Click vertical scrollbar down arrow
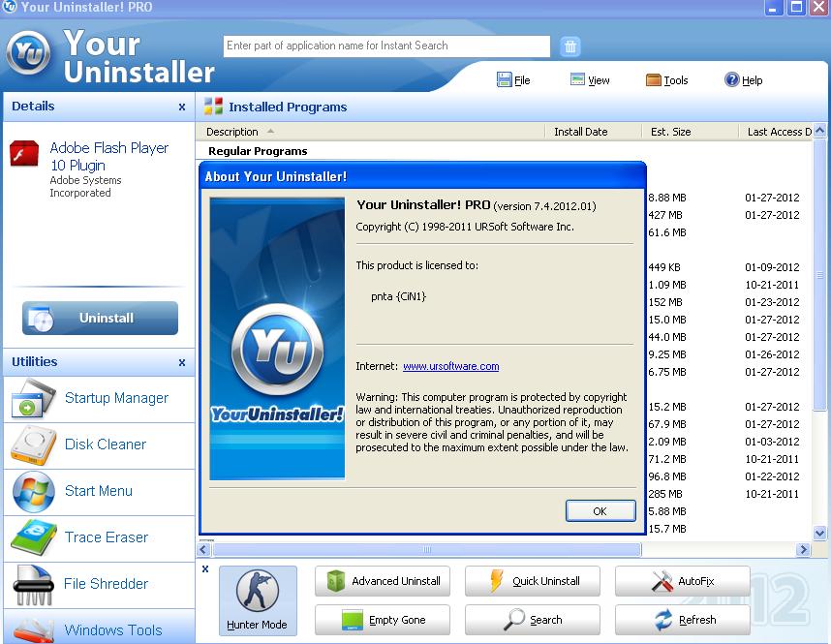 pyautogui.click(x=820, y=533)
